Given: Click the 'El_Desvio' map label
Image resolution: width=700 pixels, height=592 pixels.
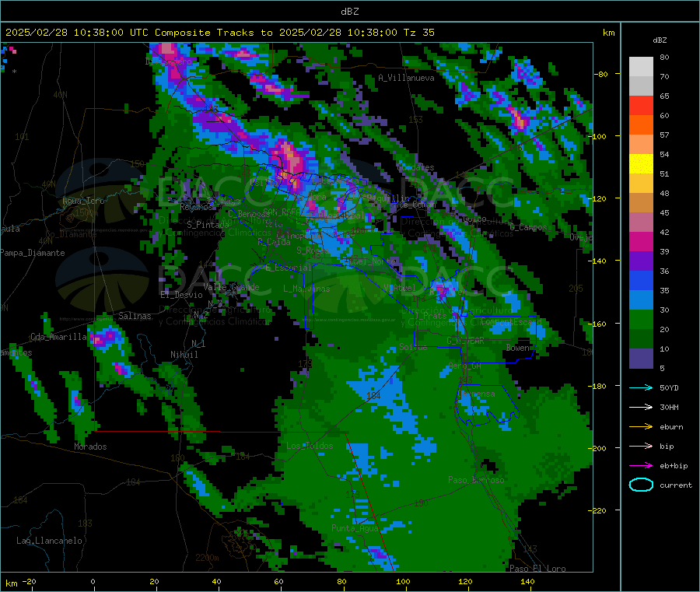Looking at the screenshot, I should point(181,295).
